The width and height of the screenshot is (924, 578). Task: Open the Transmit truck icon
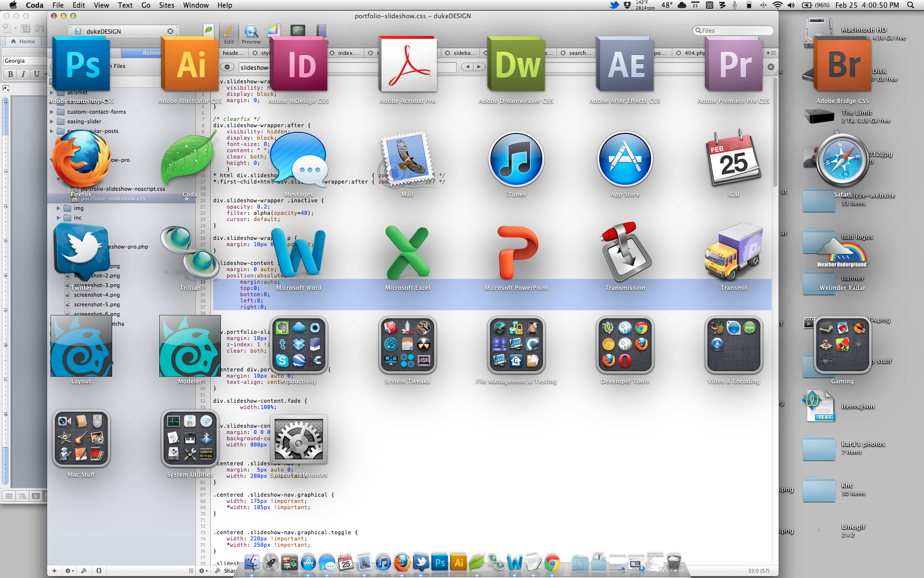click(733, 252)
